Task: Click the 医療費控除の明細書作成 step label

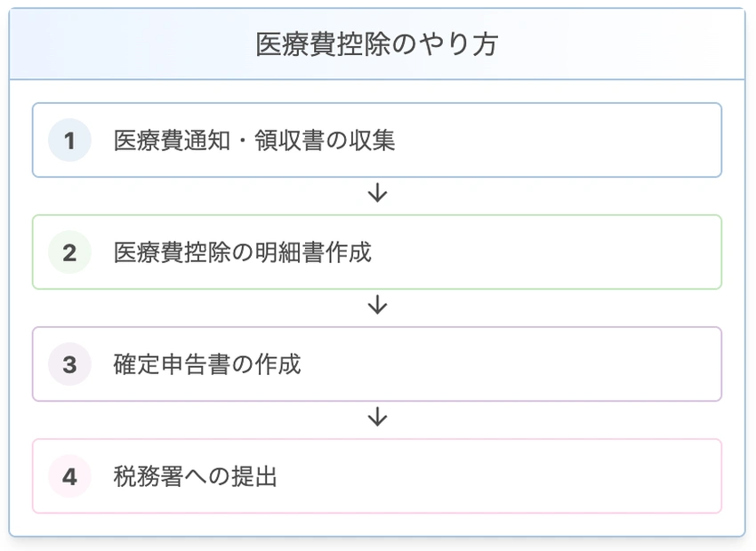Action: 243,252
